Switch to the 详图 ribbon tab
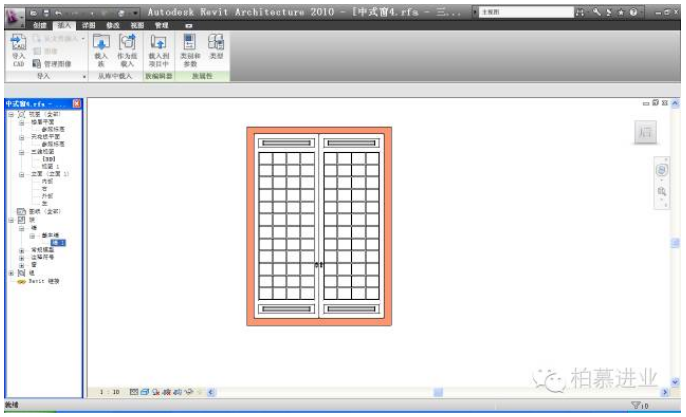Viewport: 686px width, 417px height. [x=88, y=26]
